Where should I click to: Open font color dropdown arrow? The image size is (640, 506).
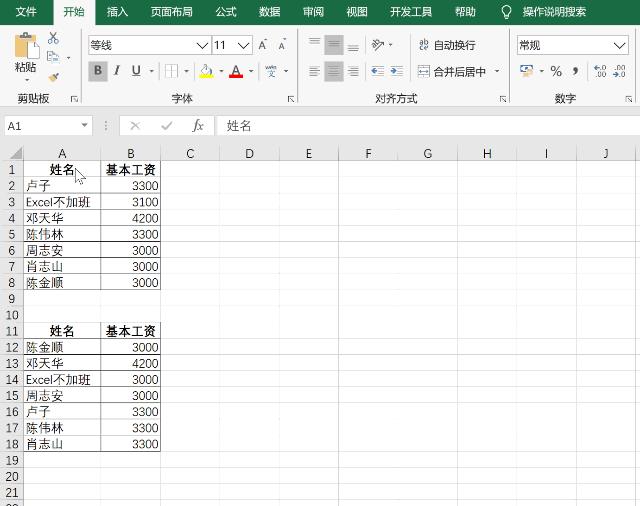[251, 71]
